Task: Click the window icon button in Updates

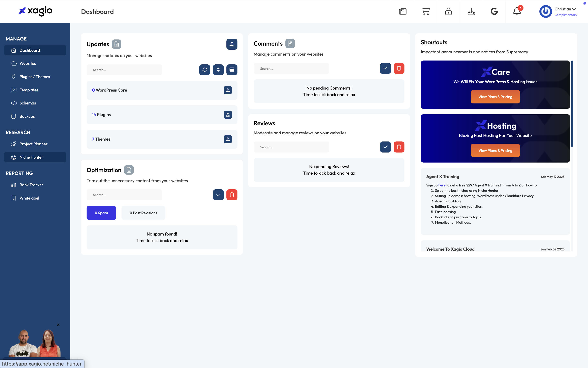Action: (232, 70)
